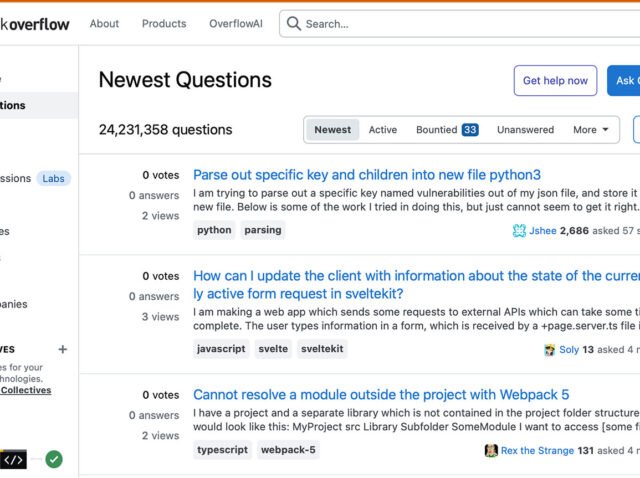Open Soly's user avatar

point(550,350)
